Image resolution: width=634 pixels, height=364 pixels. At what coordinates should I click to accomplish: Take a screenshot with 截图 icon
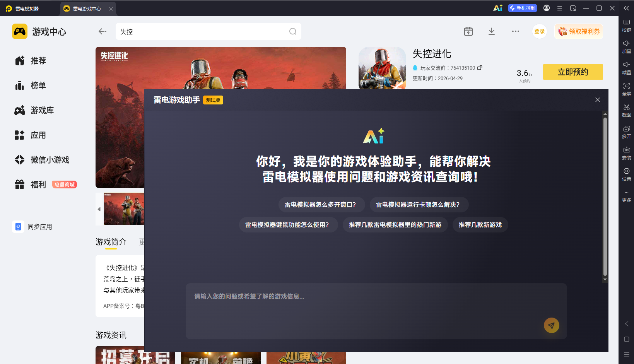(x=627, y=111)
